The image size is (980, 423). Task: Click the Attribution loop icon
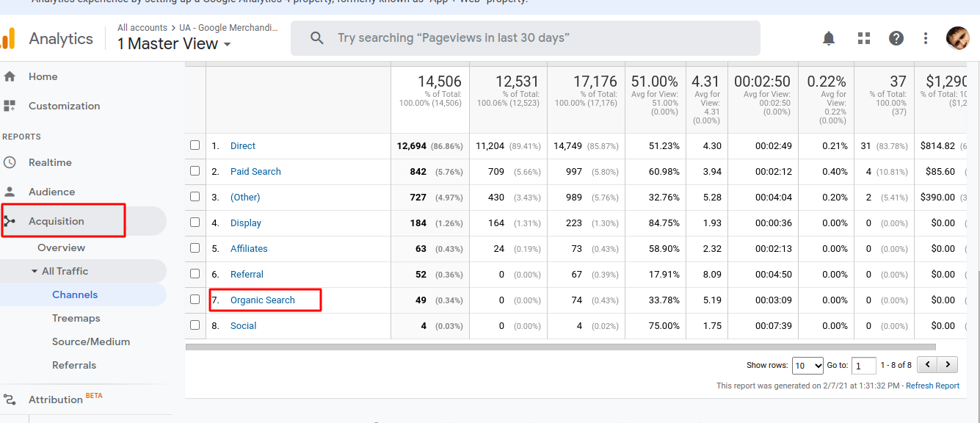point(10,399)
